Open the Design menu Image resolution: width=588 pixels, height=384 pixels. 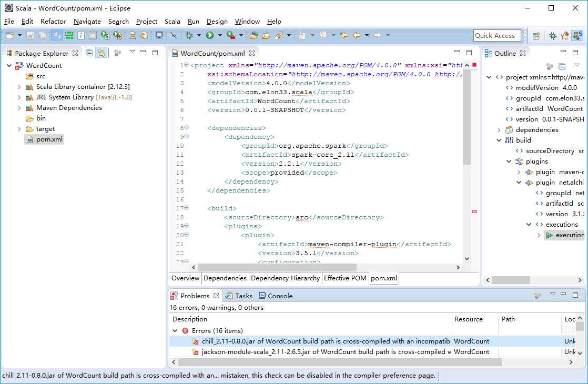217,22
